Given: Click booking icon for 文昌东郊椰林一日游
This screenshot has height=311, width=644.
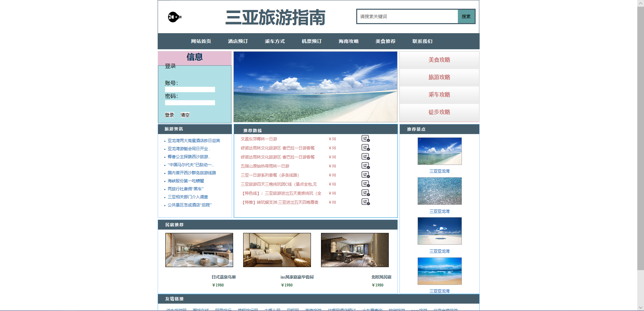Looking at the screenshot, I should coord(365,139).
